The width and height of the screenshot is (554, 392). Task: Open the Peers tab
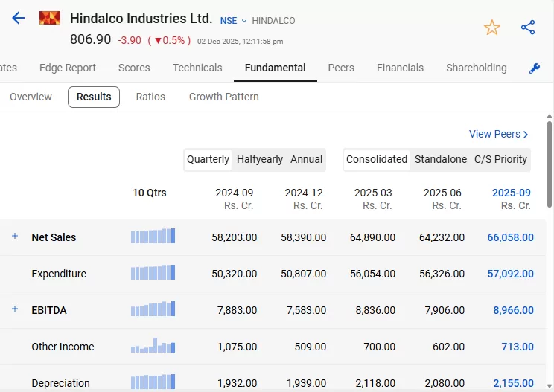341,68
